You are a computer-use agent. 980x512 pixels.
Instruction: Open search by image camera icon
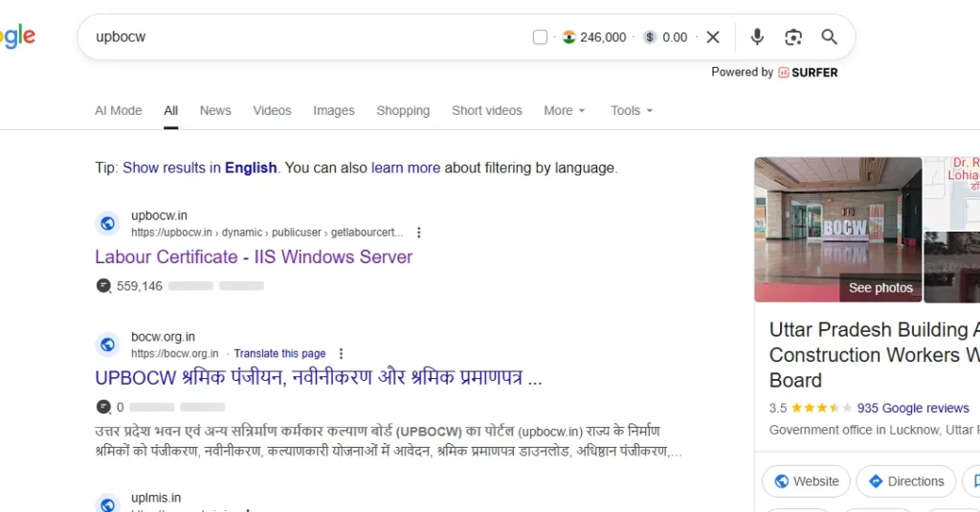click(793, 37)
